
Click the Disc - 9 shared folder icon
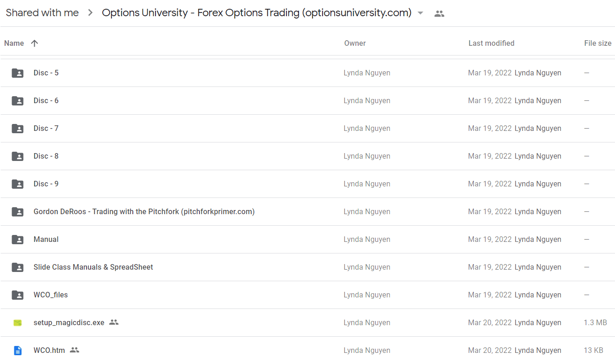tap(18, 184)
